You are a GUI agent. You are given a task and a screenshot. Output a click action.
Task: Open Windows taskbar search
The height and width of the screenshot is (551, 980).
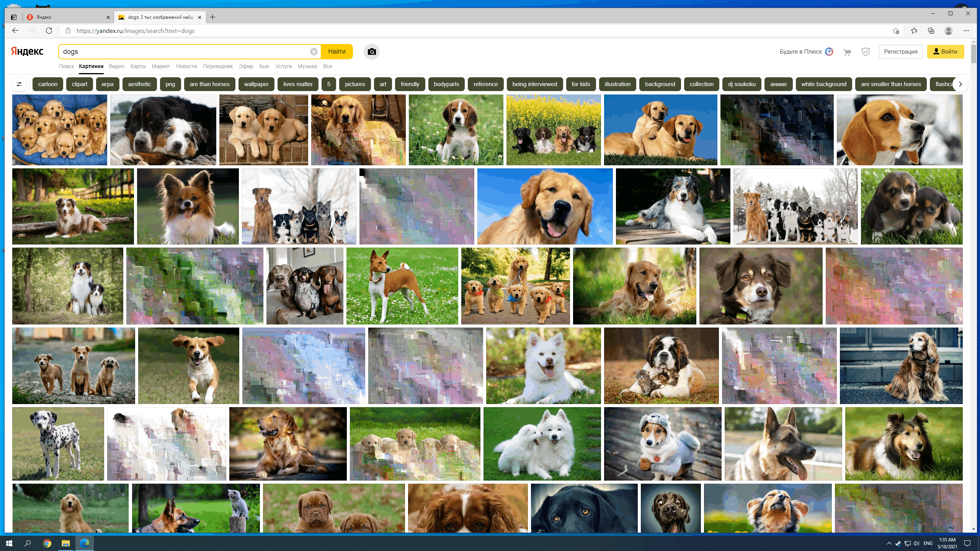point(28,543)
